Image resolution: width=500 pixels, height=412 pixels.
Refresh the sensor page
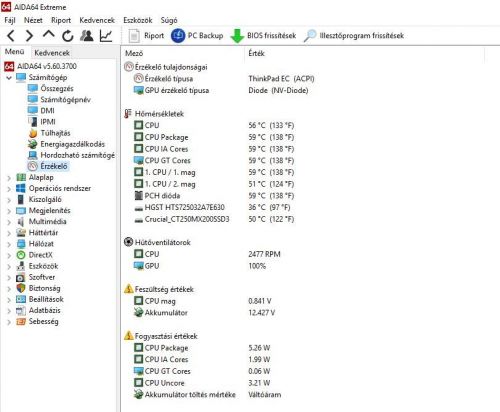pos(68,36)
